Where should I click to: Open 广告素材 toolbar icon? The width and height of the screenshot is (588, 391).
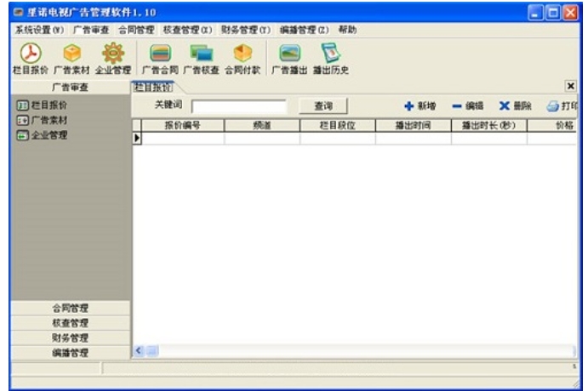[x=72, y=59]
